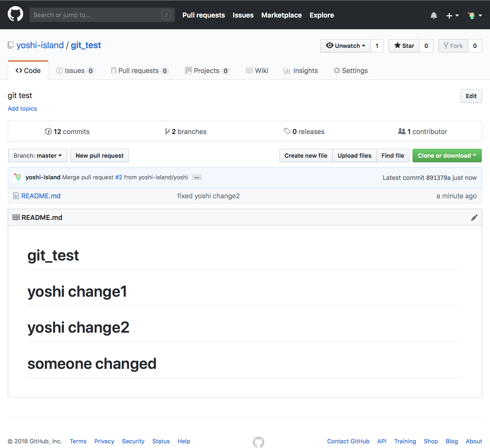View fork count next to Fork
Screen dimensions: 490x448
click(x=475, y=46)
